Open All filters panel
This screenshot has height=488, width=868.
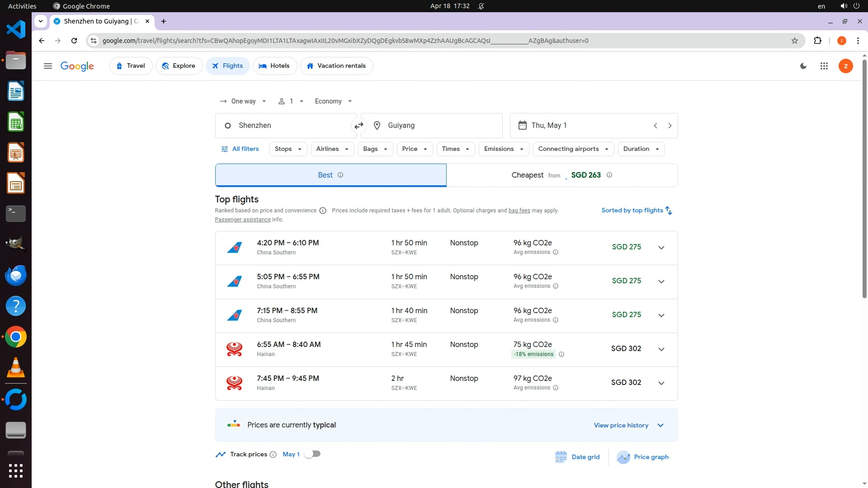(240, 149)
